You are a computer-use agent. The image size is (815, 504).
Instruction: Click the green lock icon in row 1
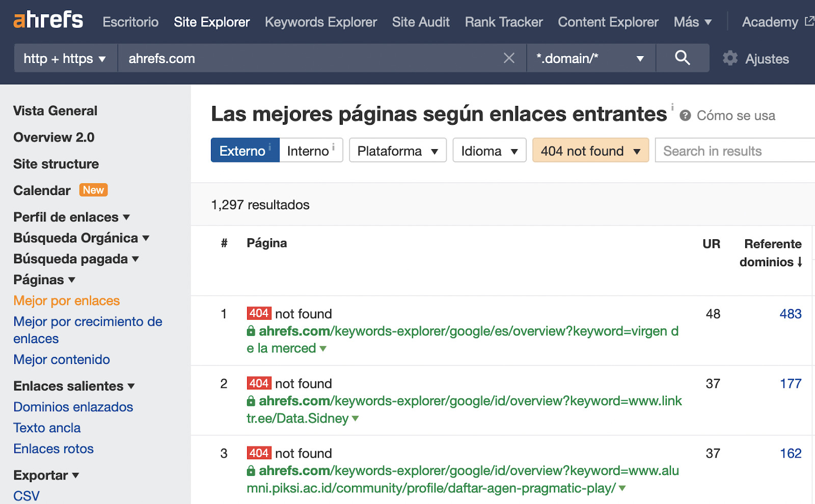point(251,331)
